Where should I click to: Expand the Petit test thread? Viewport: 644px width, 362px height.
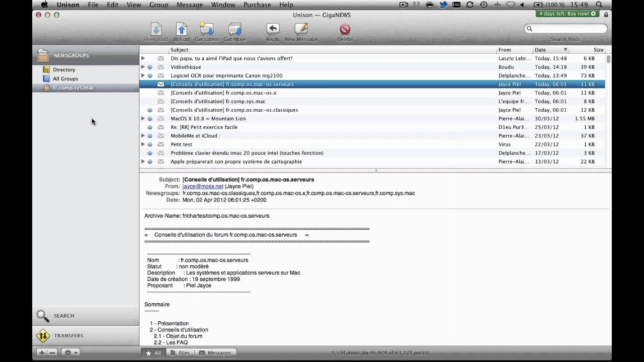[143, 144]
